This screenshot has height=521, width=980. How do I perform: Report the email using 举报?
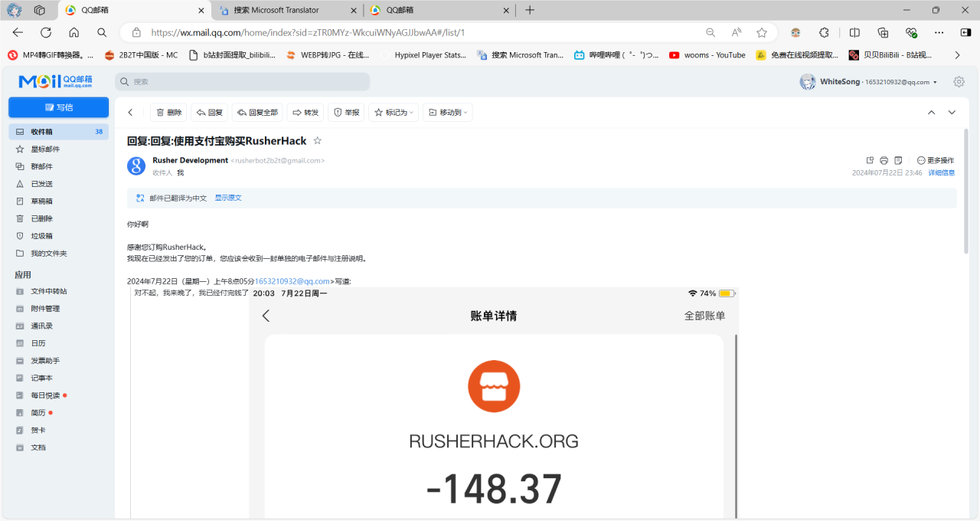tap(346, 113)
